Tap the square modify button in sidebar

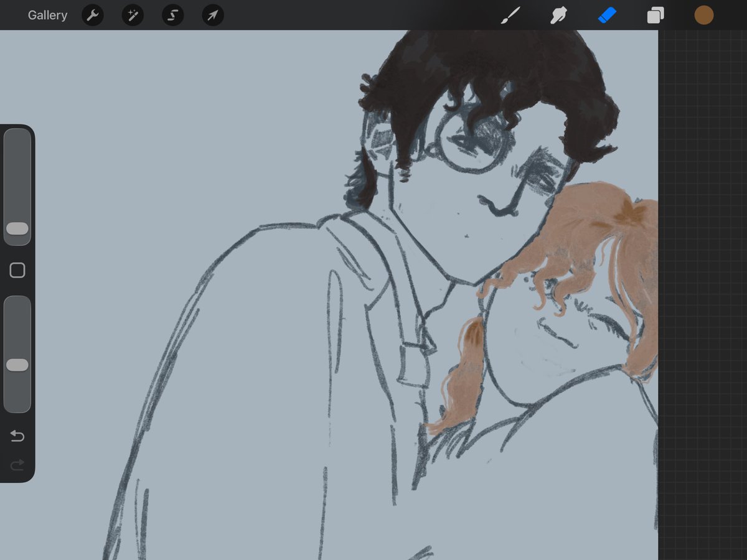click(17, 270)
